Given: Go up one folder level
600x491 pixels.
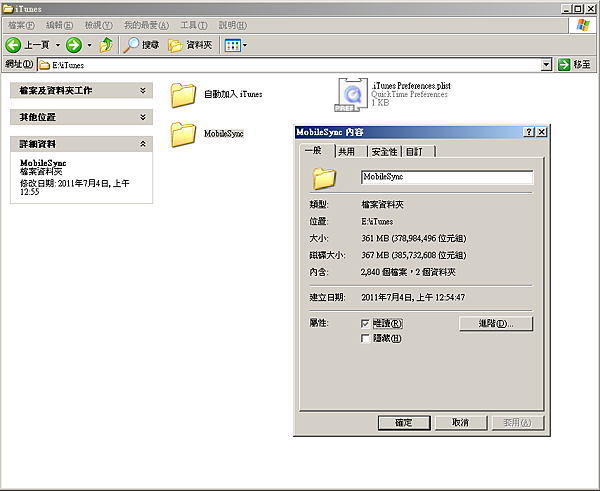Looking at the screenshot, I should tap(106, 45).
